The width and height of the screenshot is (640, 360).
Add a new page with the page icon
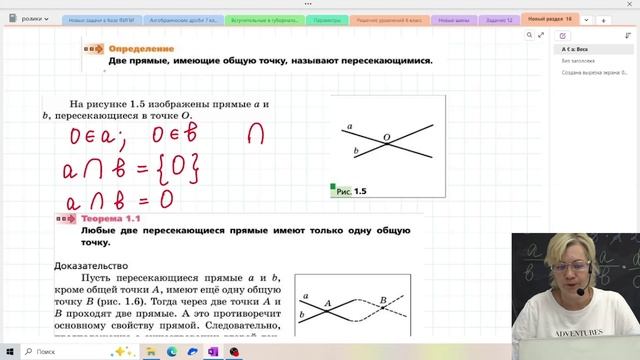tap(562, 36)
